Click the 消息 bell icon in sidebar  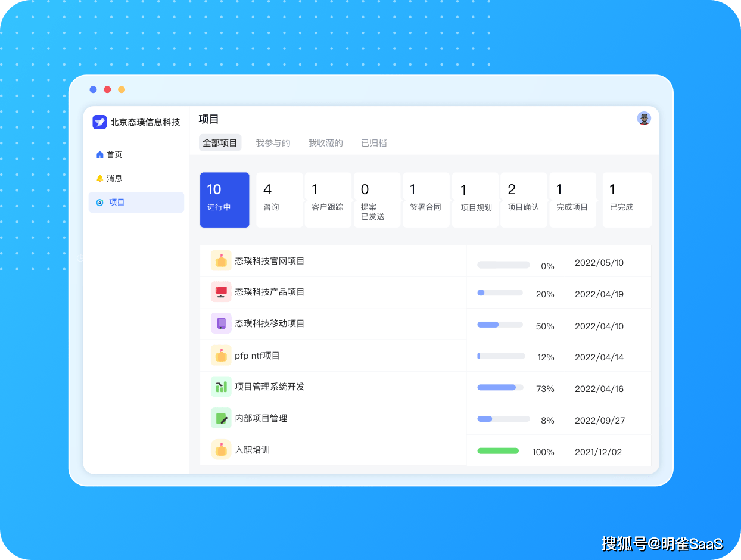coord(100,179)
